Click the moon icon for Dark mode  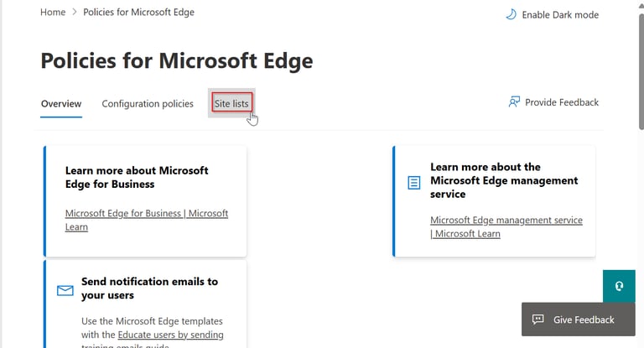[511, 14]
